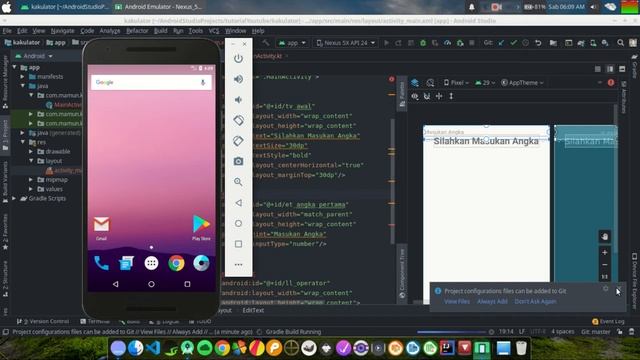The image size is (640, 360).
Task: Open Search Everywhere magnifier in toolbar
Action: point(620,43)
